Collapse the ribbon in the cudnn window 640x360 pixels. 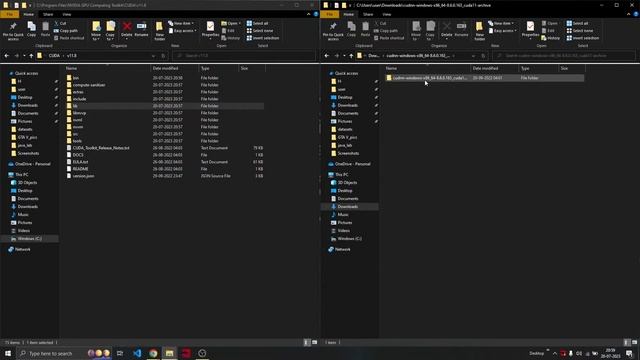(x=629, y=14)
